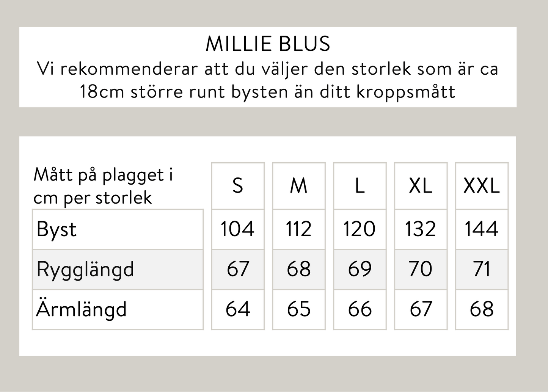Image resolution: width=548 pixels, height=392 pixels.
Task: Click the size S column header
Action: (238, 186)
